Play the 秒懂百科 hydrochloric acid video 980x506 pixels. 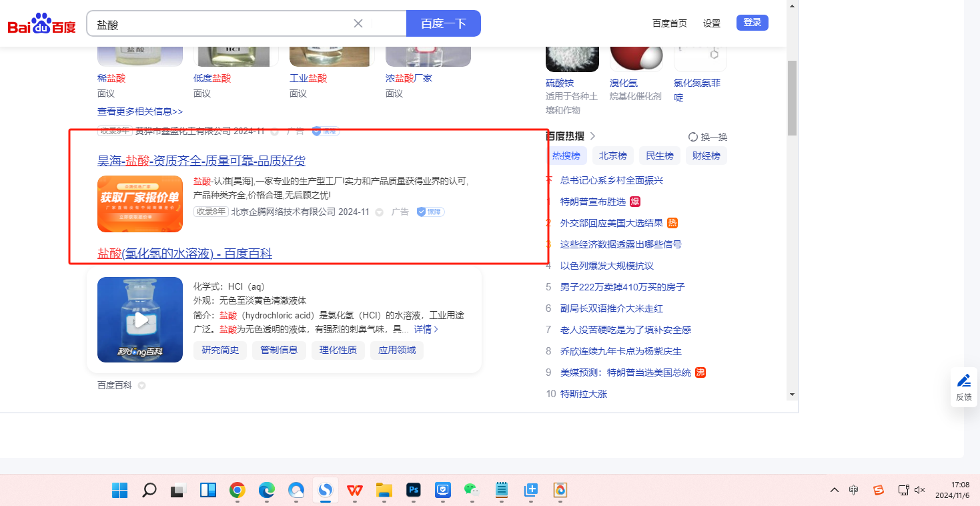(140, 320)
